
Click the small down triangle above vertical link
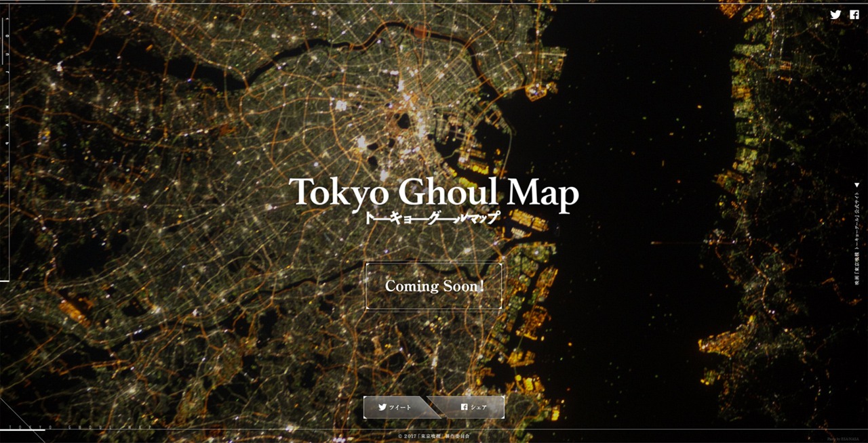pyautogui.click(x=857, y=185)
